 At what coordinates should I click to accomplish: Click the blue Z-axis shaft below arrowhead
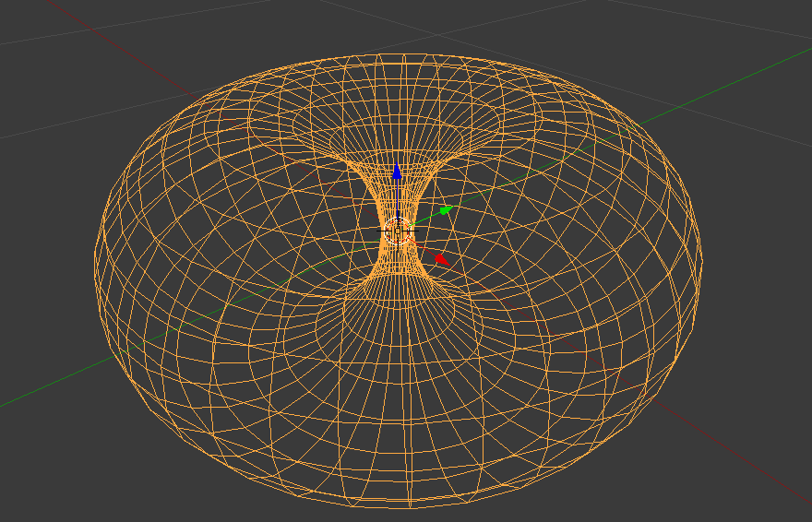tap(397, 198)
